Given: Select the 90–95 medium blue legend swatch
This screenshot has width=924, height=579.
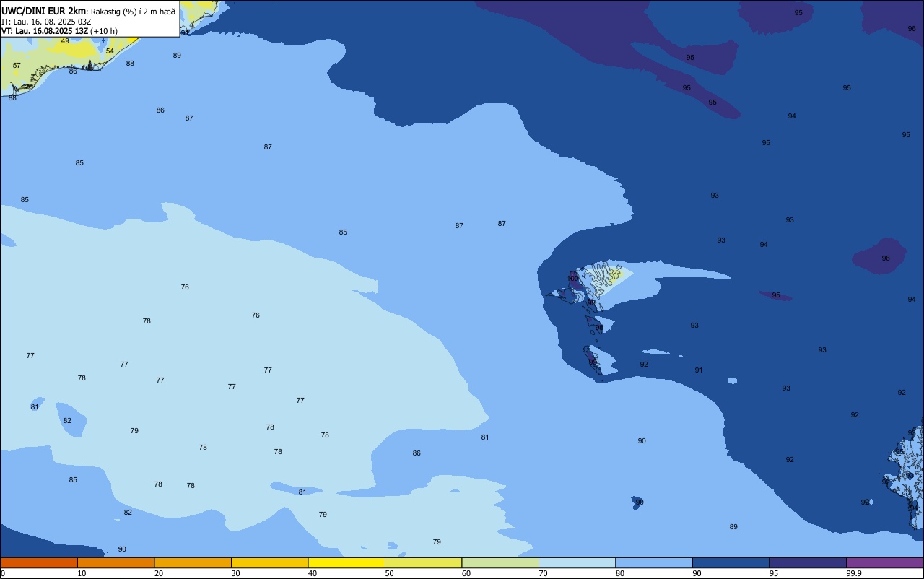Looking at the screenshot, I should coord(731,562).
